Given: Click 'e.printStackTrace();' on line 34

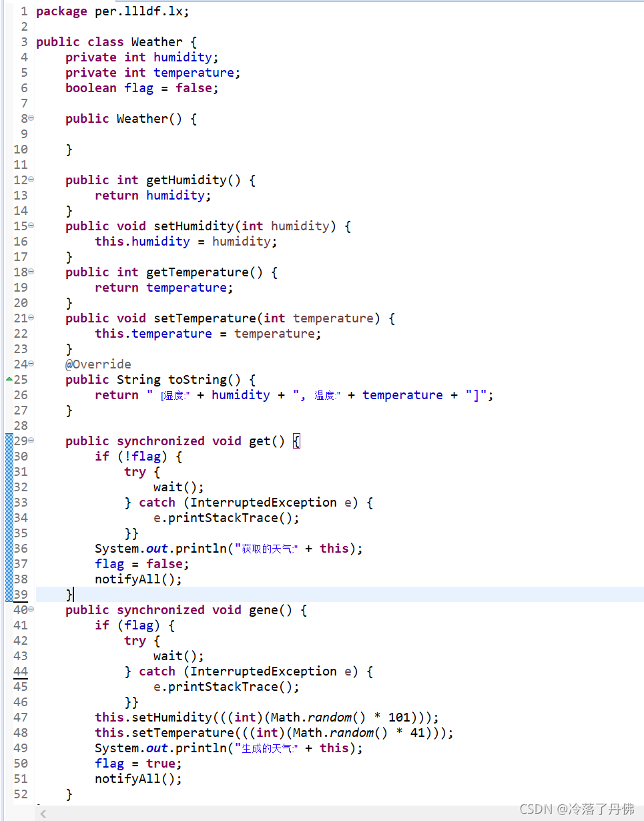Looking at the screenshot, I should click(x=227, y=518).
